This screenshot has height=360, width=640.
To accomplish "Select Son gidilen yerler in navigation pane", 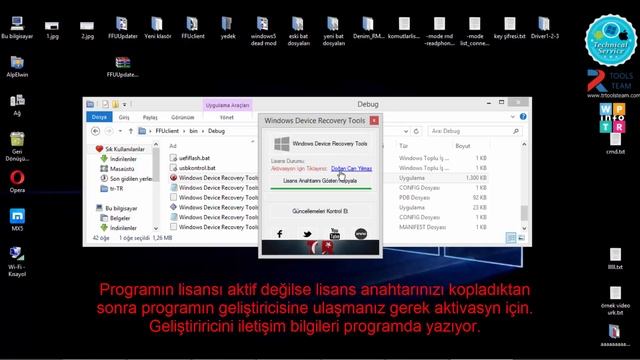I will [131, 178].
